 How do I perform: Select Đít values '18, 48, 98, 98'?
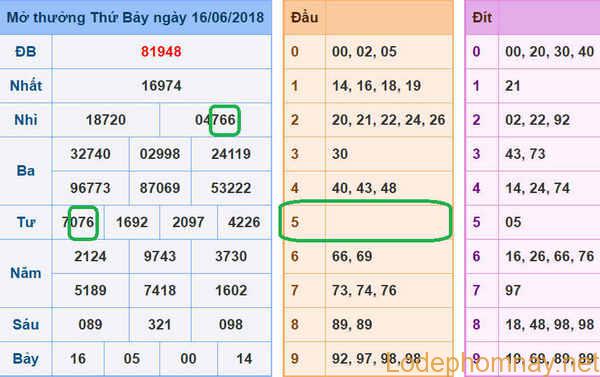tap(550, 325)
